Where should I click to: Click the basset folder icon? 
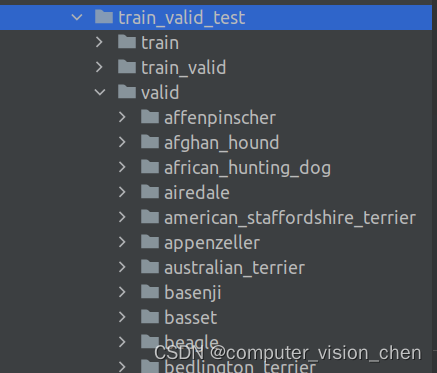tap(150, 317)
